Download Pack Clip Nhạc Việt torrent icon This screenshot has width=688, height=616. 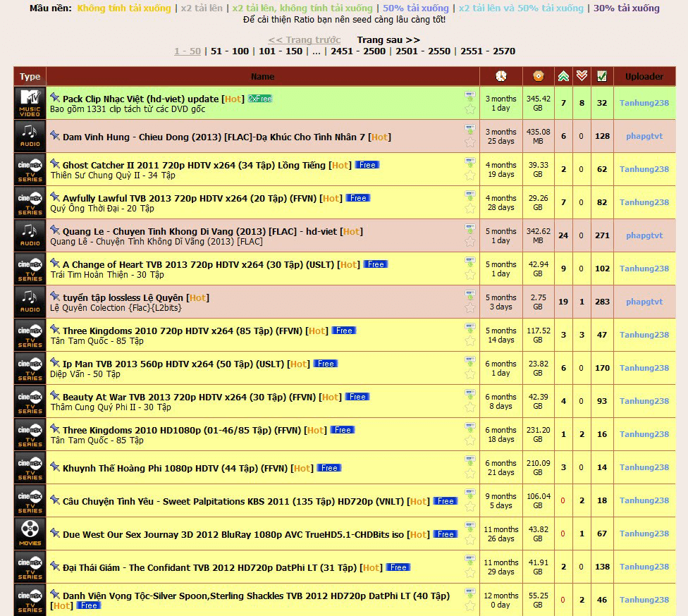coord(470,96)
